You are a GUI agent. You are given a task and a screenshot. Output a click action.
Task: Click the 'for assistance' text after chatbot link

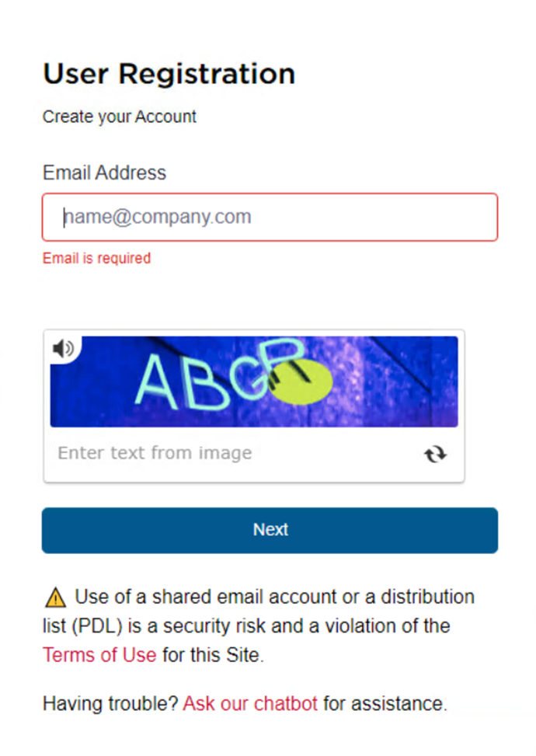point(385,703)
